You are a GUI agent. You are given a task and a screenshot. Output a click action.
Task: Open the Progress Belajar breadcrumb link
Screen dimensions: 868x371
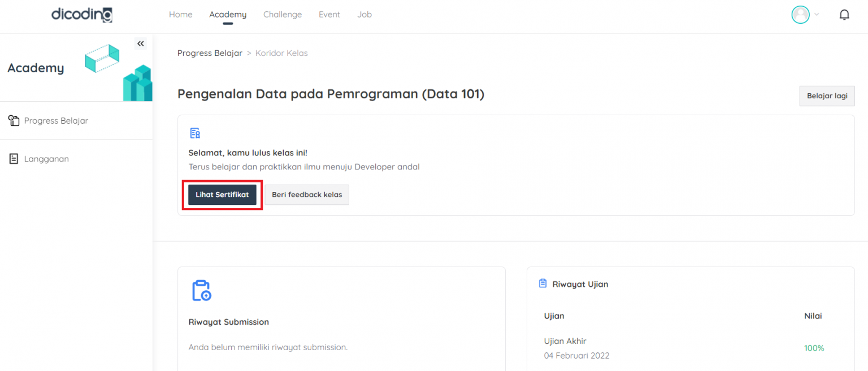[210, 53]
